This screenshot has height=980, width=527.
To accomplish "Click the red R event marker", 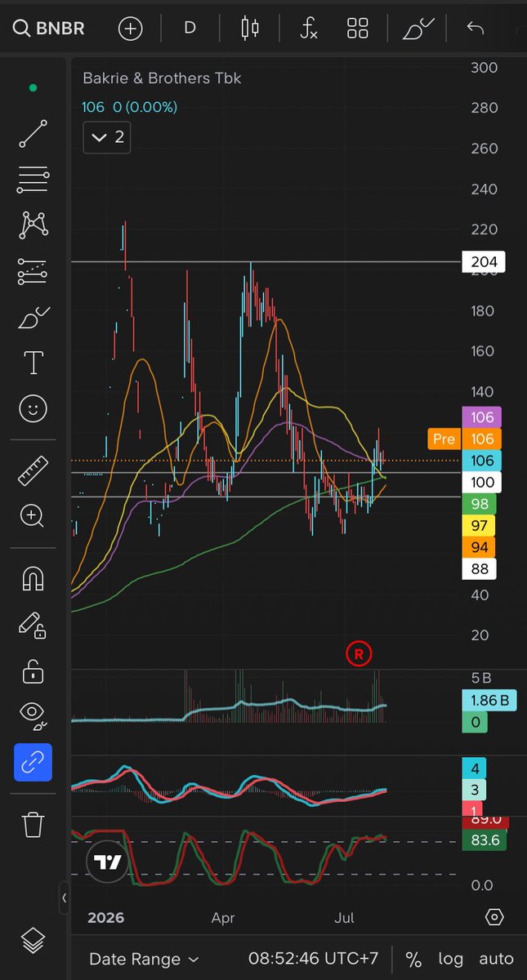I will coord(358,653).
